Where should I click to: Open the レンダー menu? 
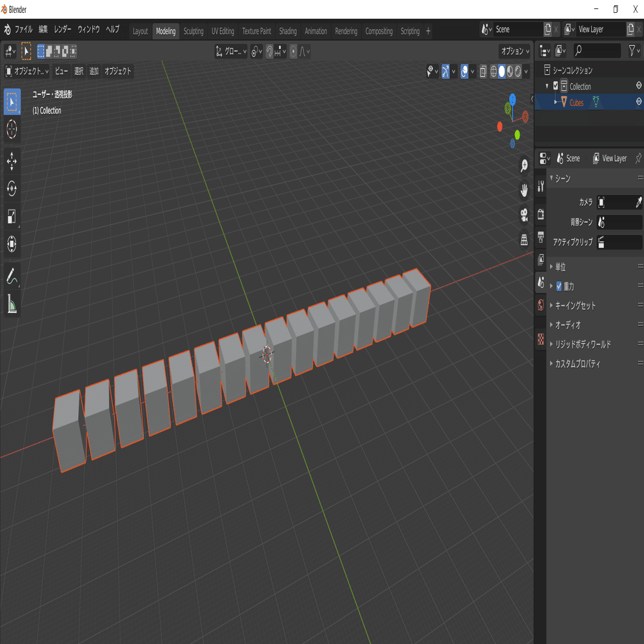point(63,30)
